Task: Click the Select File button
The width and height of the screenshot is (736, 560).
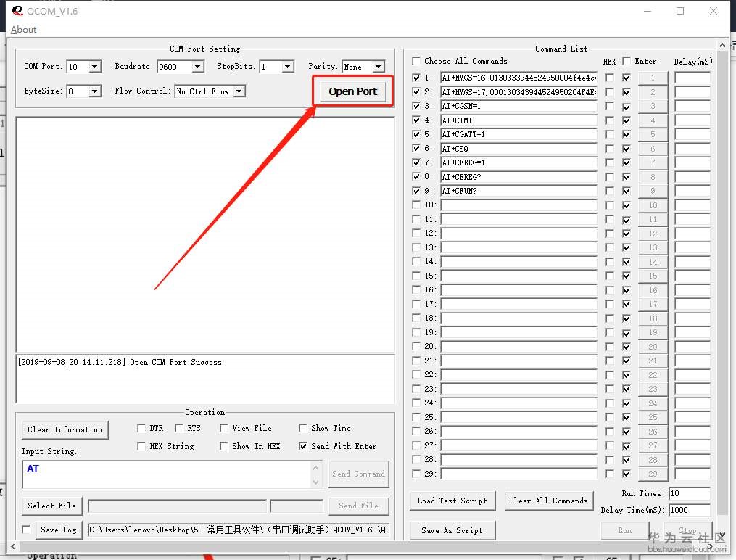Action: pos(51,506)
